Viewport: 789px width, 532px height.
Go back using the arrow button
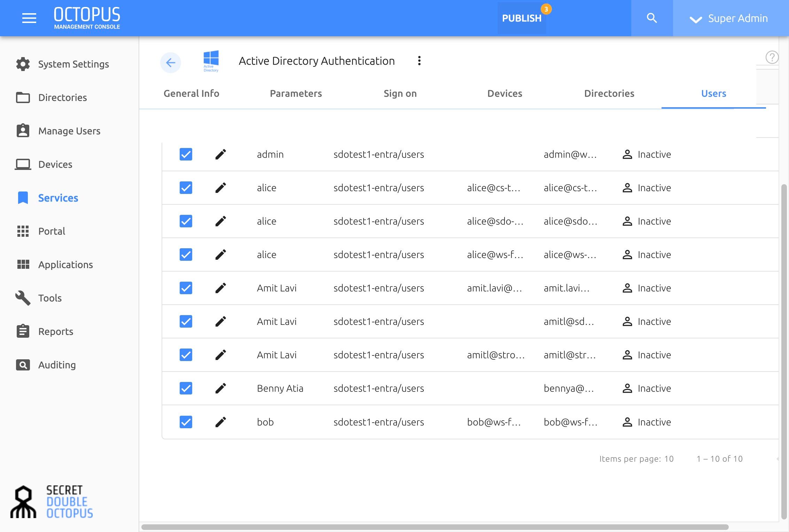[x=171, y=63]
